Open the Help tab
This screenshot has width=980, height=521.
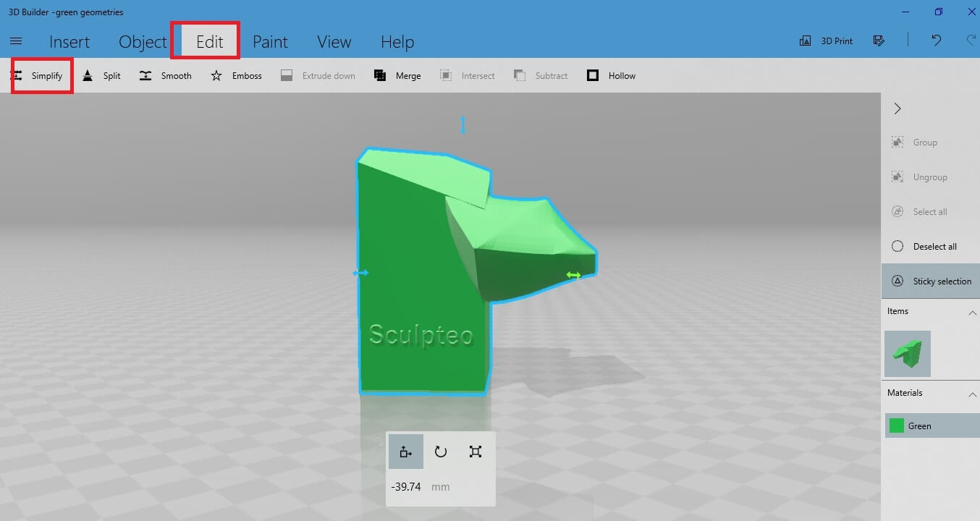(x=397, y=42)
